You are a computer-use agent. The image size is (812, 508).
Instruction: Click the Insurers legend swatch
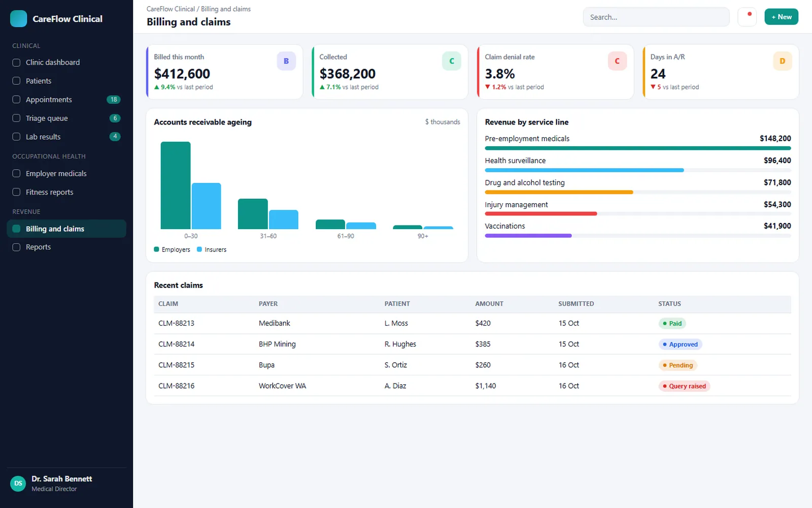tap(199, 249)
